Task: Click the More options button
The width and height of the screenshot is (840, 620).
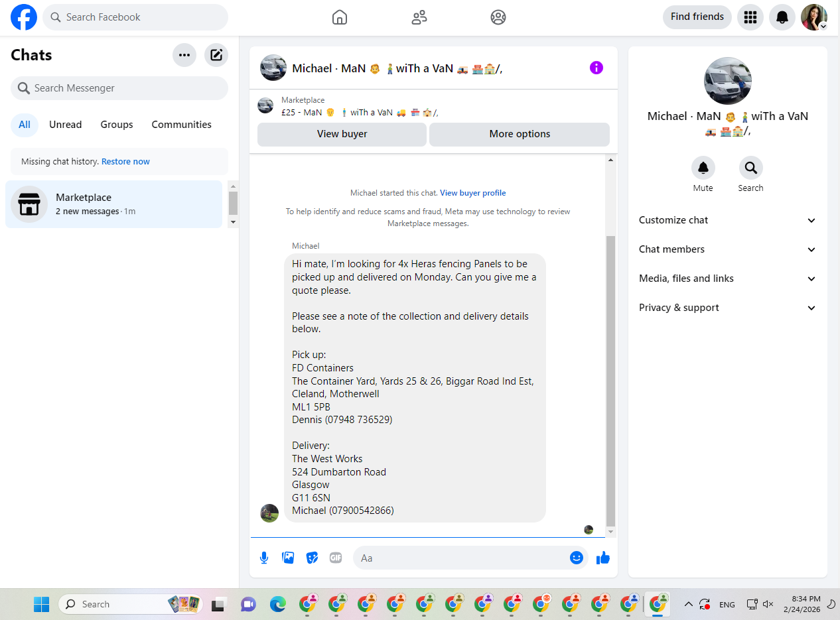Action: pos(520,134)
